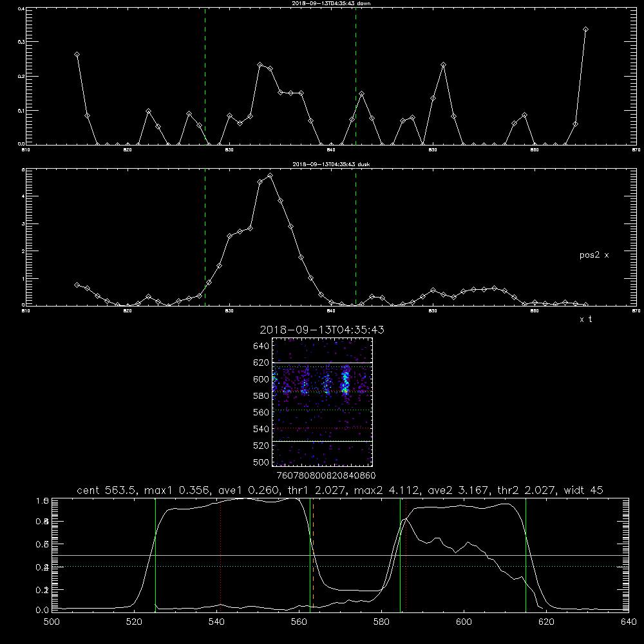
Task: Click the "cent 563.5" value
Action: coord(107,490)
